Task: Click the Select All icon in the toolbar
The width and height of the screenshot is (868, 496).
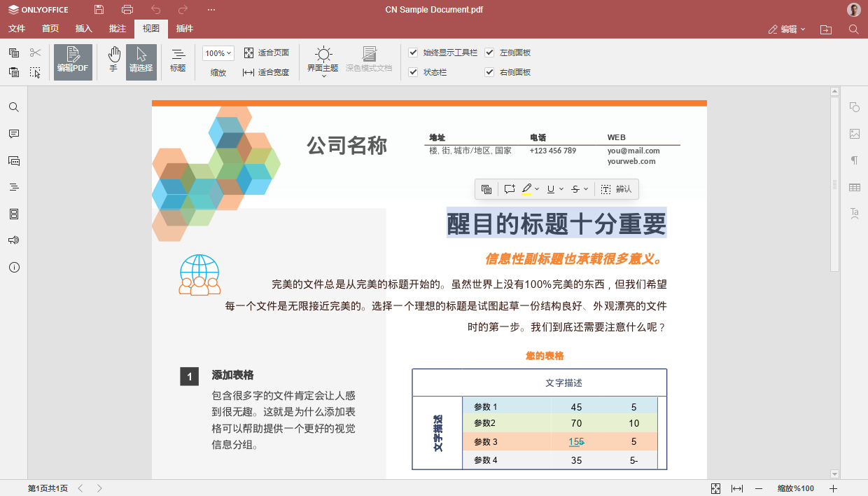Action: [x=36, y=71]
